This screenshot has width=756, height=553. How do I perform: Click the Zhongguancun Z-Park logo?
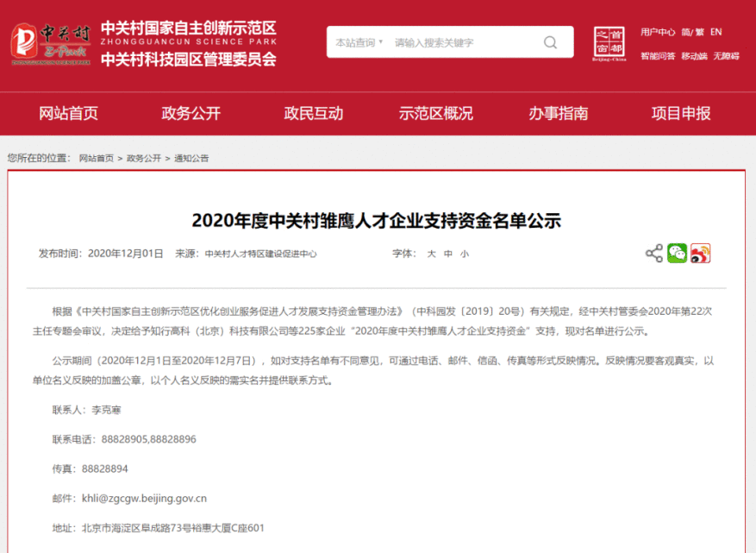pos(51,43)
